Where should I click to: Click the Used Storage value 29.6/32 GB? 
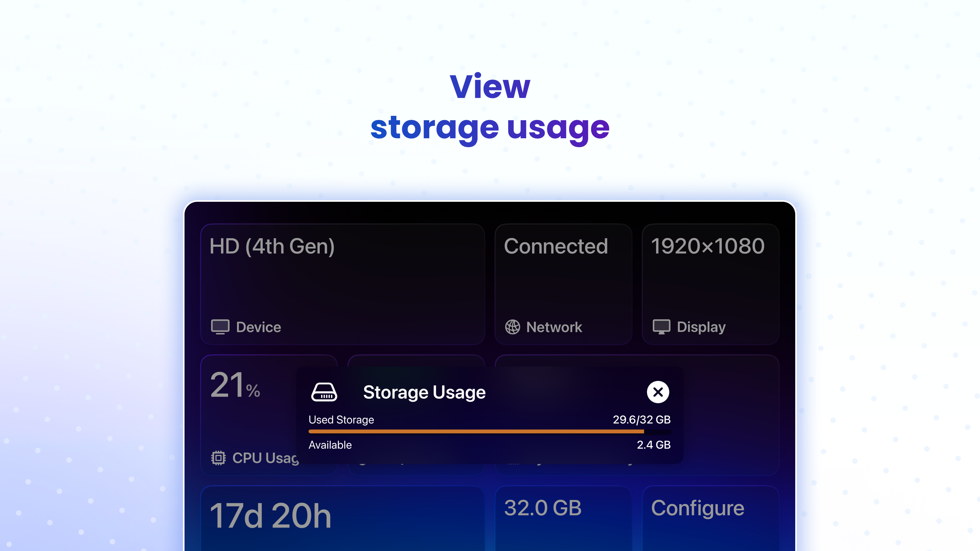642,420
